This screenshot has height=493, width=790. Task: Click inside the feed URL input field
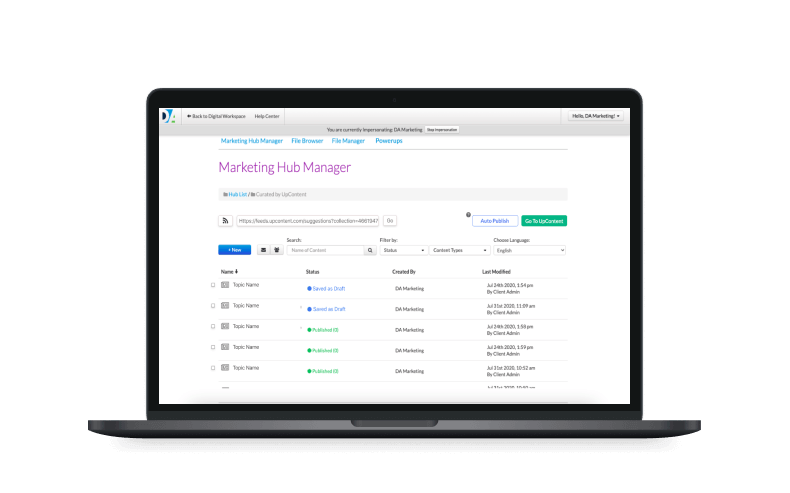(x=308, y=221)
